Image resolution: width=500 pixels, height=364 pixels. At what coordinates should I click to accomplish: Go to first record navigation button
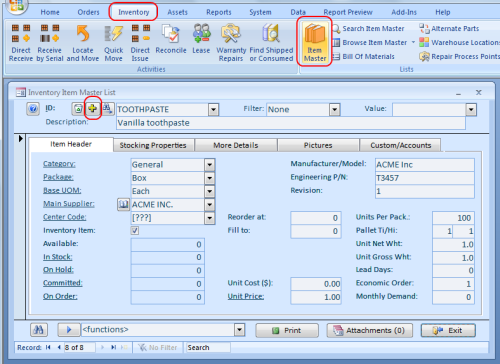click(x=48, y=347)
